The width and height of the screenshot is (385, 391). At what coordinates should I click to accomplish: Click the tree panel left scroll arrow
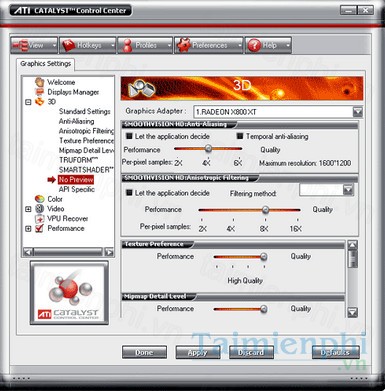pyautogui.click(x=28, y=252)
